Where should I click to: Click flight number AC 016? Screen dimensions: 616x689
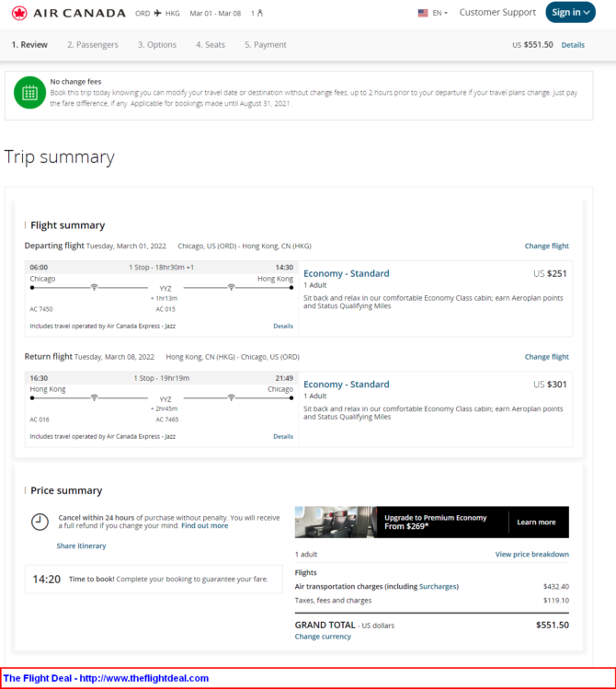point(40,419)
